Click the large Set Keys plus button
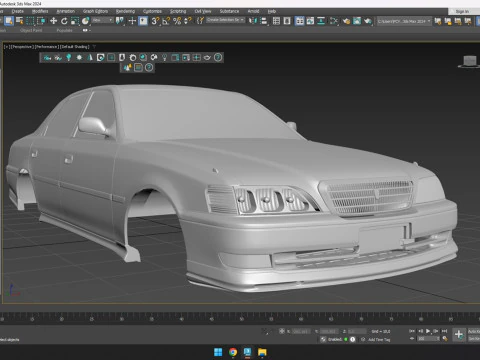Viewport: 480px width, 360px height. pyautogui.click(x=459, y=334)
